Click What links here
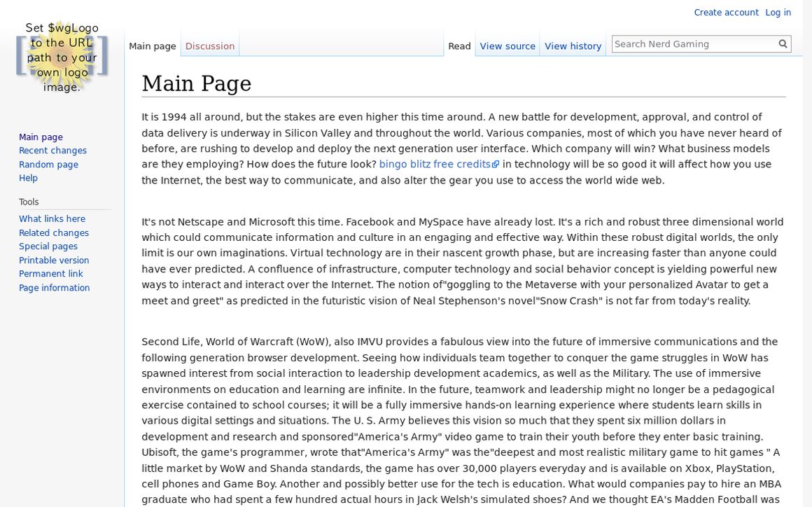812x507 pixels. [x=52, y=219]
